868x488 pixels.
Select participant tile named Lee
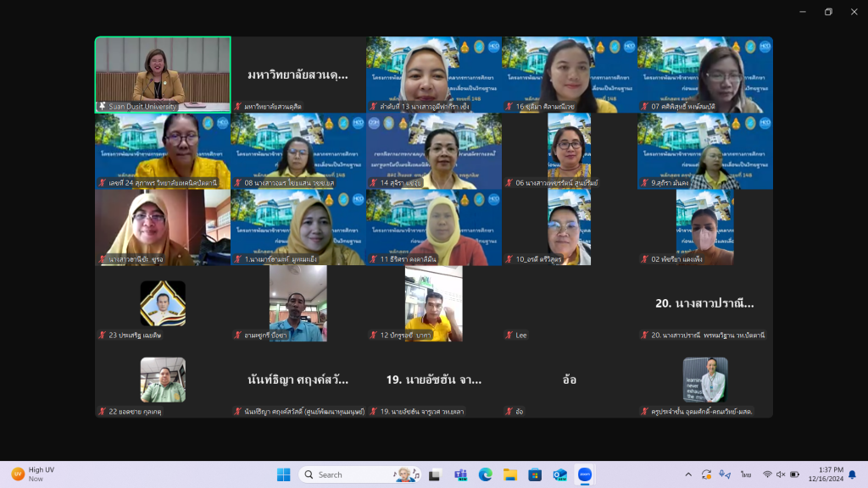570,303
